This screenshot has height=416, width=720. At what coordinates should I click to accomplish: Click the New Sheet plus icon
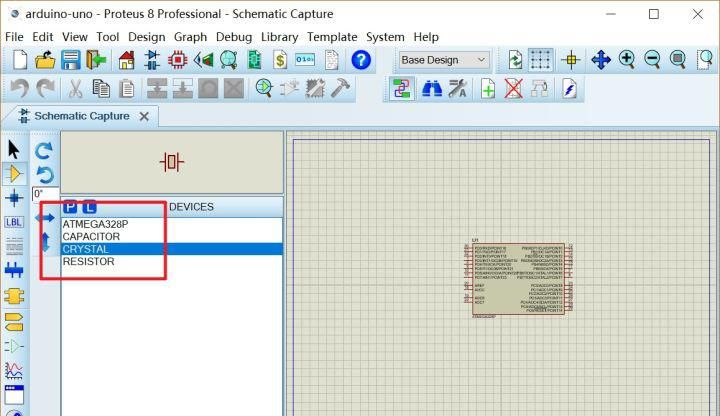coord(488,89)
